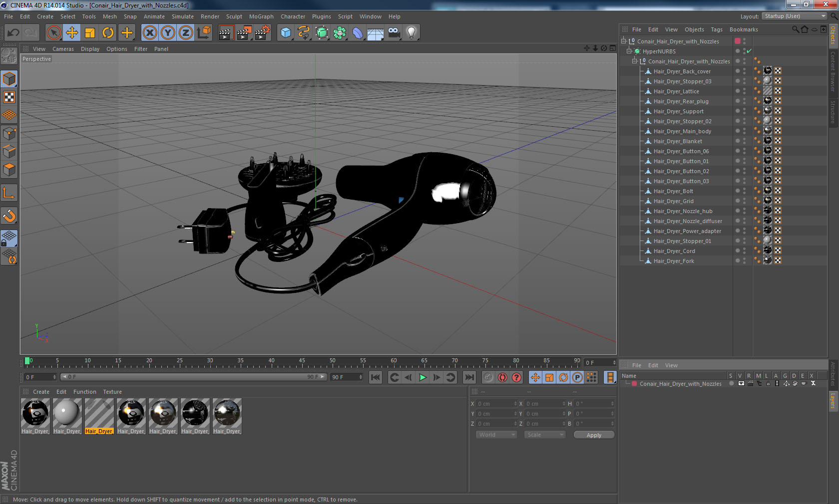Toggle autokeying red button
This screenshot has height=504, width=839.
[502, 377]
